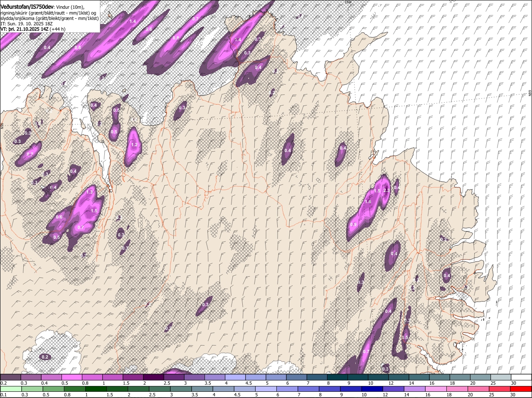Click the 'slydda/snjókoma' legend description line
Viewport: 532px width, 398px height.
49,18
